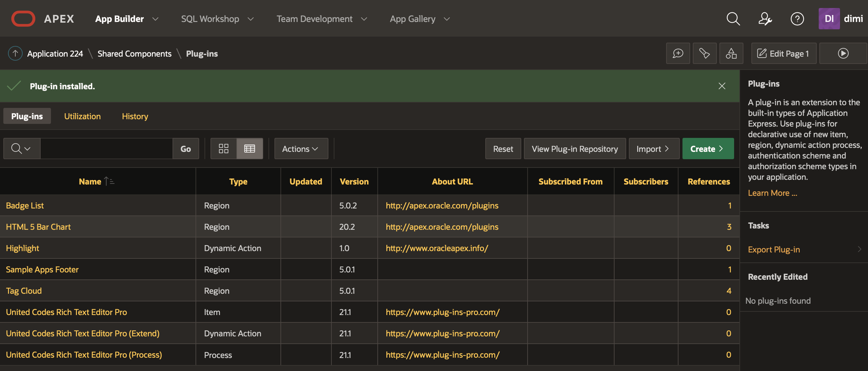The image size is (868, 371).
Task: Switch to the History tab
Action: (x=135, y=116)
